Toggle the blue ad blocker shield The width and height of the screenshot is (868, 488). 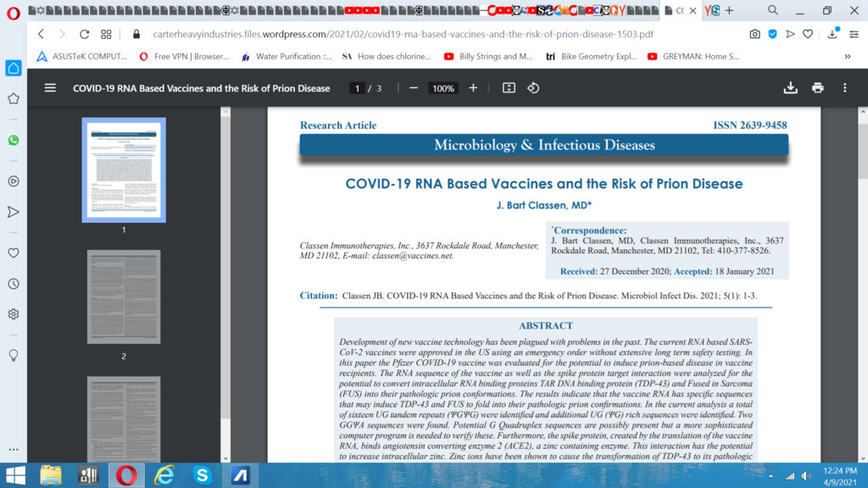pos(772,35)
